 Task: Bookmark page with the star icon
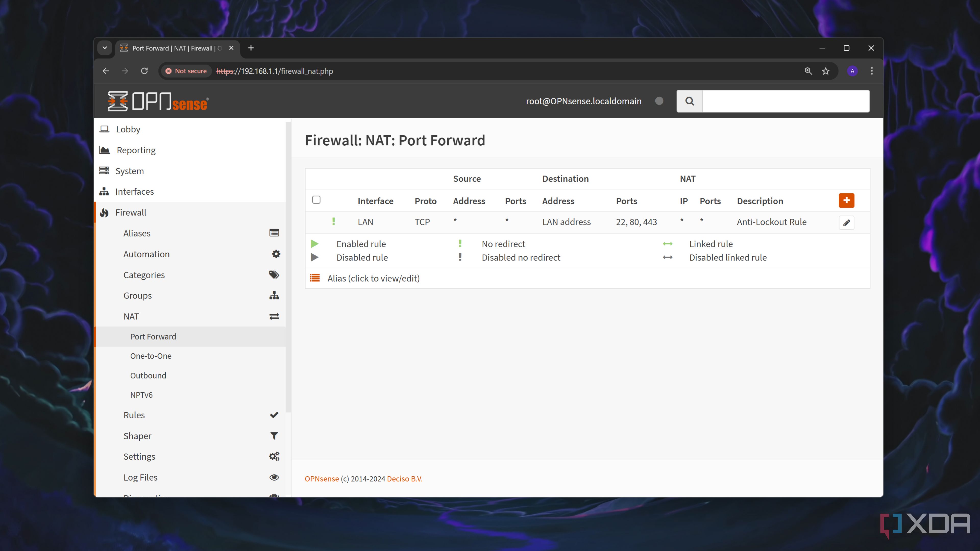click(x=826, y=71)
